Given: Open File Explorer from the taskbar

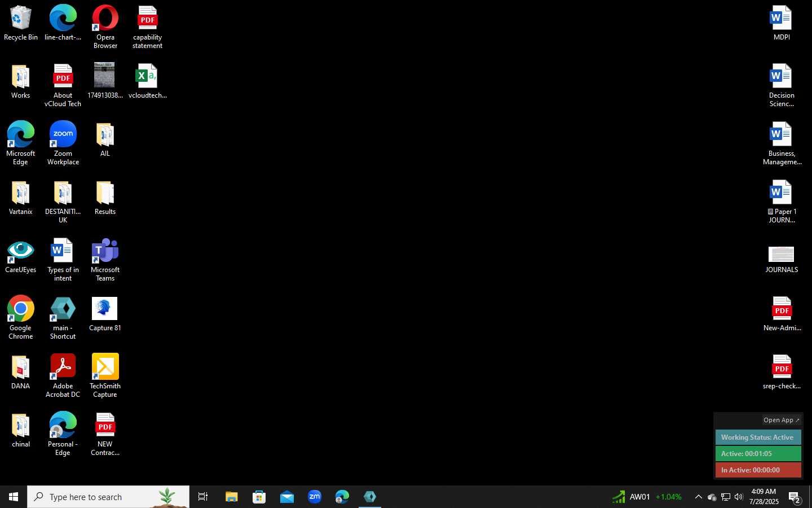Looking at the screenshot, I should (x=231, y=497).
